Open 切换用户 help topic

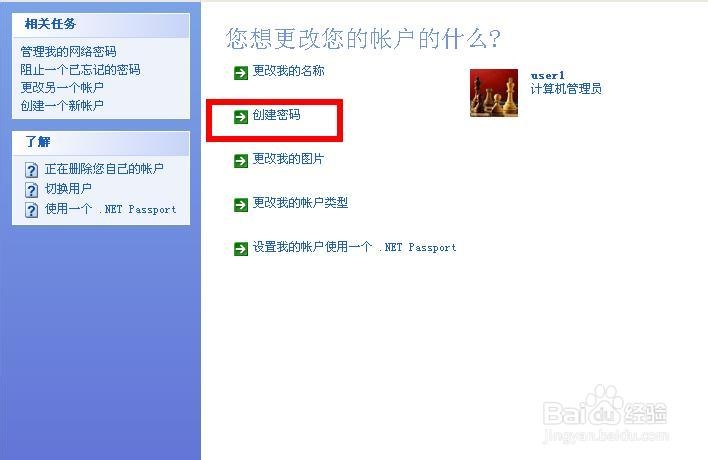click(68, 189)
